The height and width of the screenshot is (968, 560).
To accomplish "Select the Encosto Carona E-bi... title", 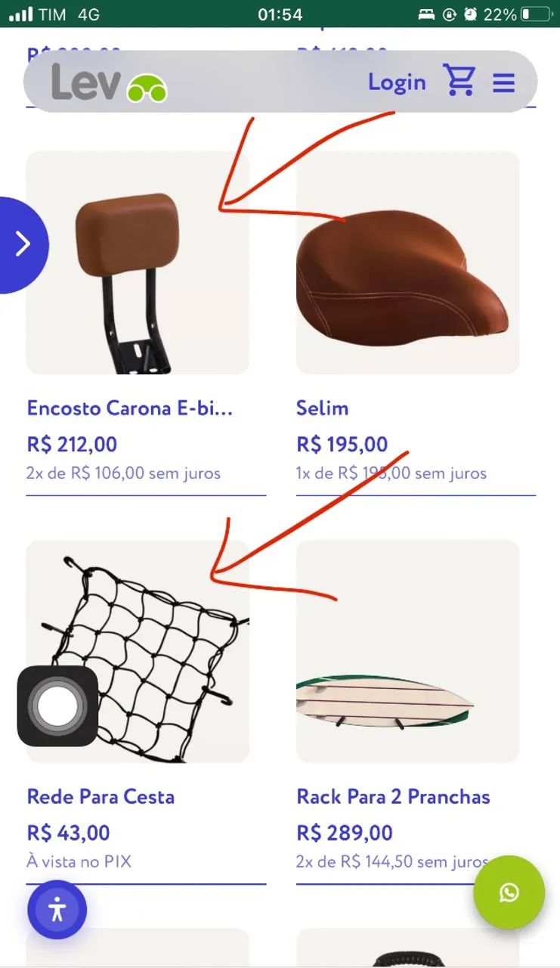I will pyautogui.click(x=130, y=408).
